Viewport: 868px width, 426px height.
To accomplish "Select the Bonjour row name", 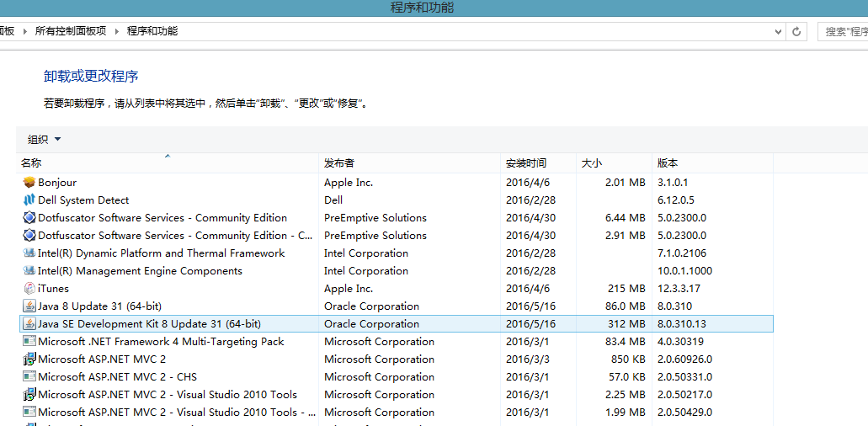I will click(x=57, y=182).
